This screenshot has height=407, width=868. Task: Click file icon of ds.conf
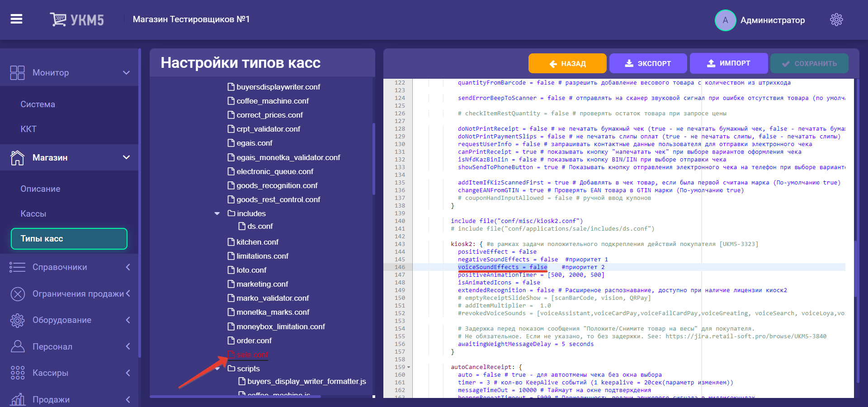click(242, 226)
